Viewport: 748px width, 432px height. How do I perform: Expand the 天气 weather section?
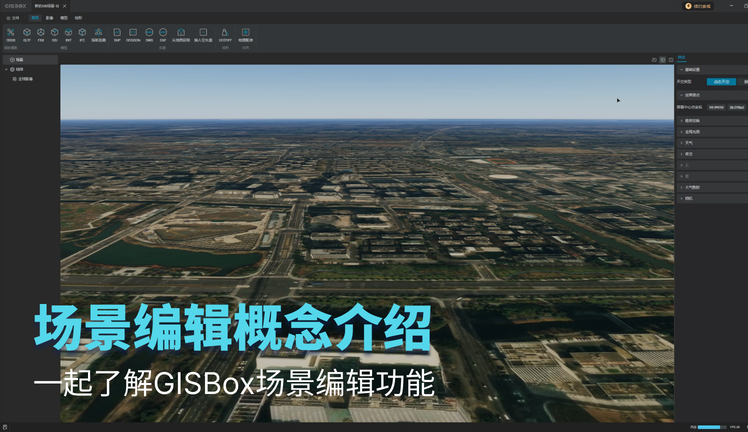tap(689, 142)
